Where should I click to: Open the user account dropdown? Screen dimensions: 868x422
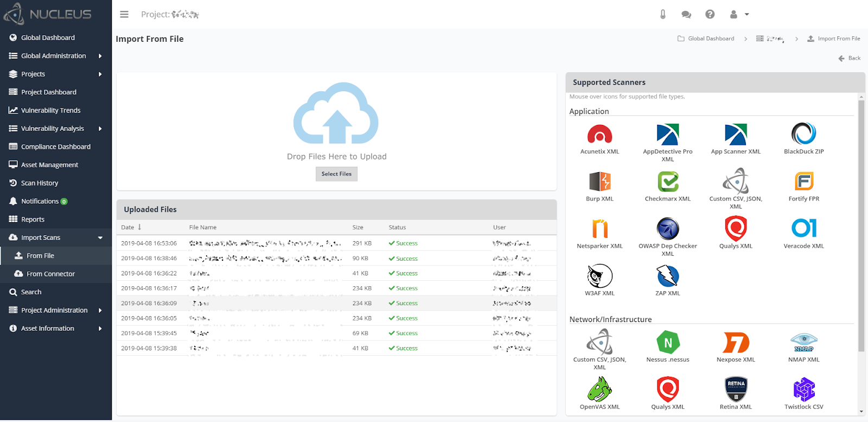pos(739,15)
